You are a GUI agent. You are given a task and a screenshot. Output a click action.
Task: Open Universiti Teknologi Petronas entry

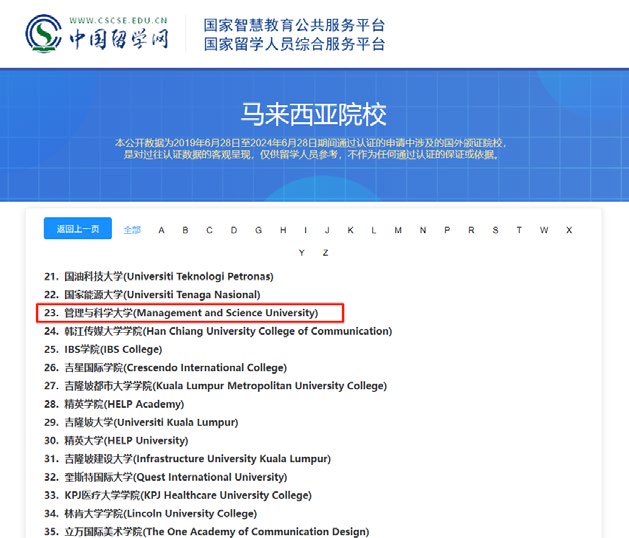tap(168, 276)
